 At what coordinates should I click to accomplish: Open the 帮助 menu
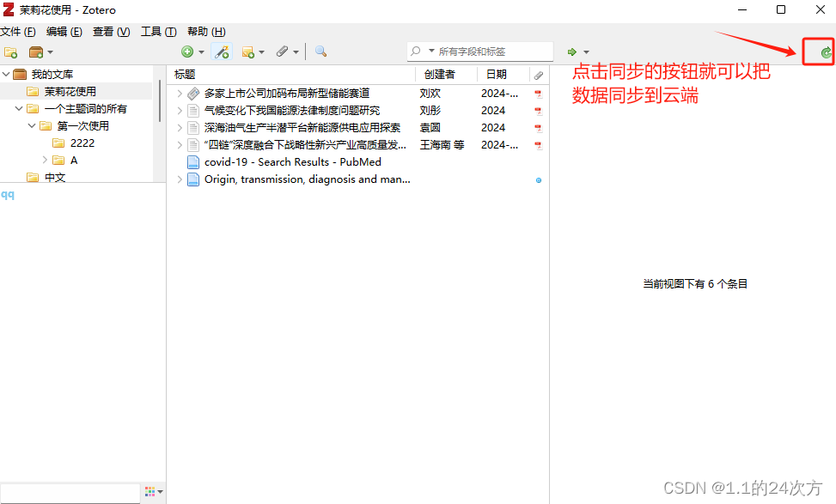(x=206, y=32)
